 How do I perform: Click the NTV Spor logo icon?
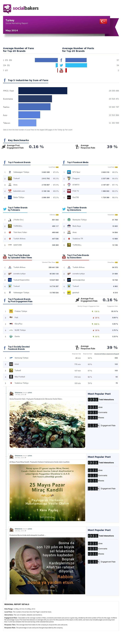point(69,172)
